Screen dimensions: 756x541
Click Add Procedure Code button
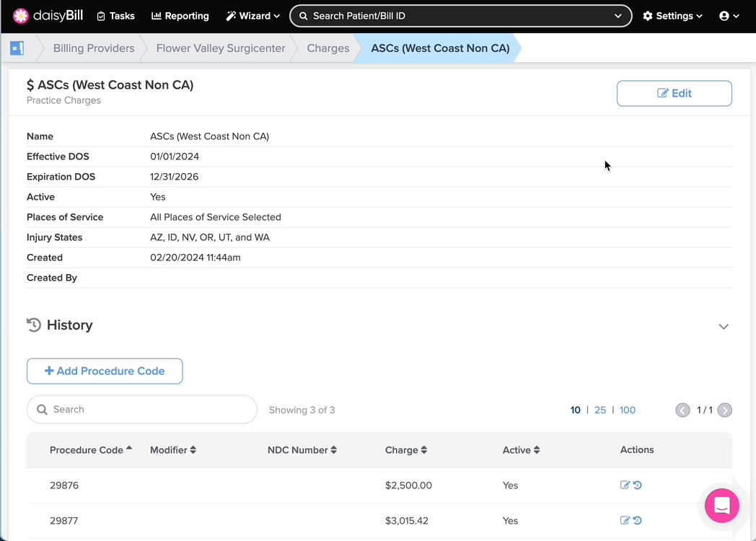(105, 371)
